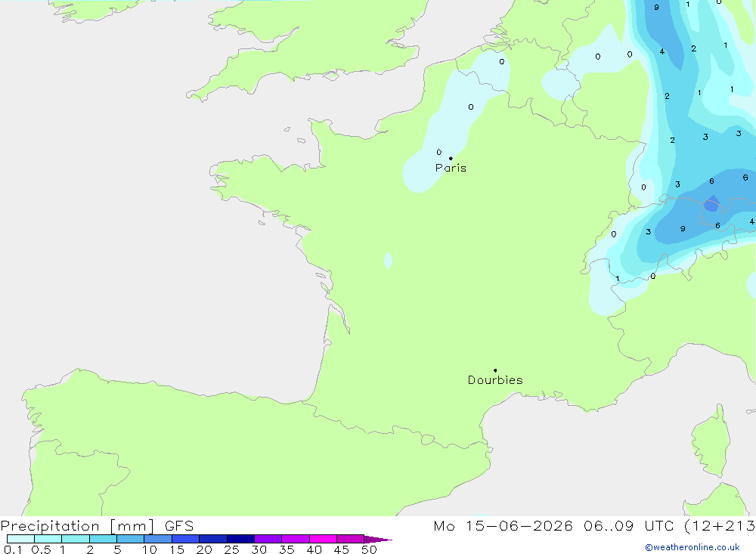Pick the 1–2 mm legend swatch
The height and width of the screenshot is (554, 756).
coord(76,539)
